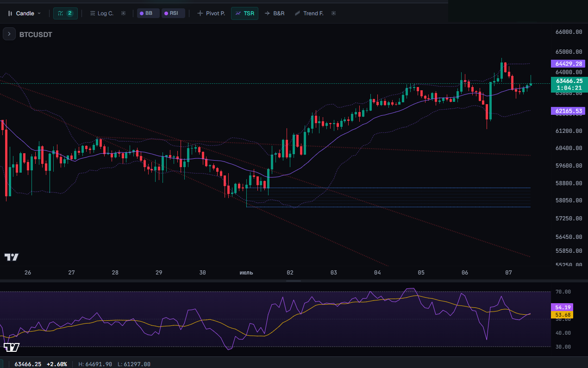
Task: Open settings gear next to Trend F.
Action: coord(333,13)
